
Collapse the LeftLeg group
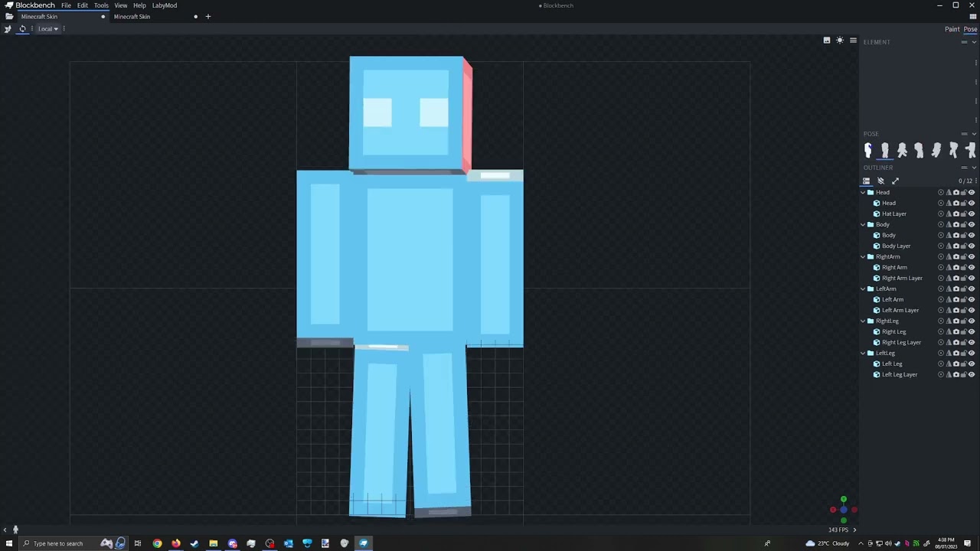click(864, 354)
